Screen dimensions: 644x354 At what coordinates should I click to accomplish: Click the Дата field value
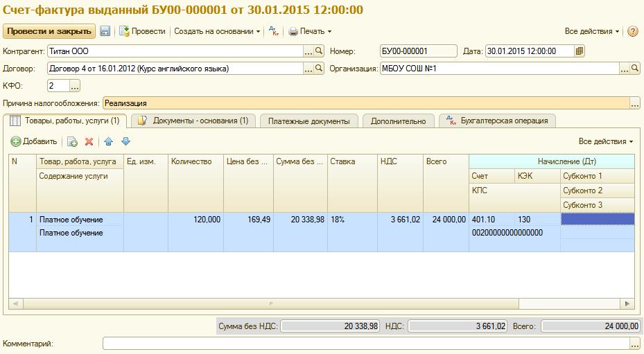[530, 51]
